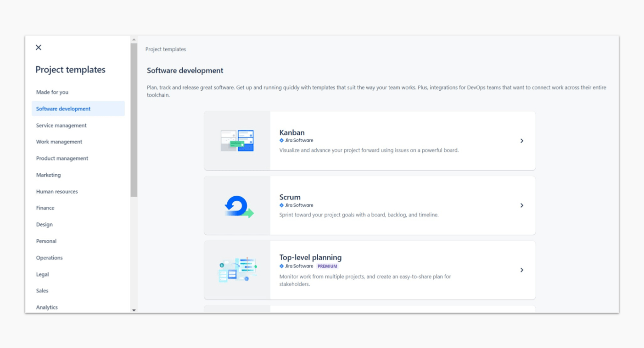
Task: Open the Human resources category
Action: click(57, 192)
